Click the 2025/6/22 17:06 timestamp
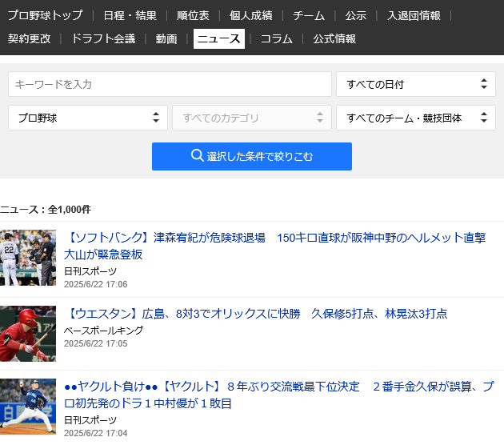Viewport: 504px width, 445px height. pyautogui.click(x=95, y=284)
